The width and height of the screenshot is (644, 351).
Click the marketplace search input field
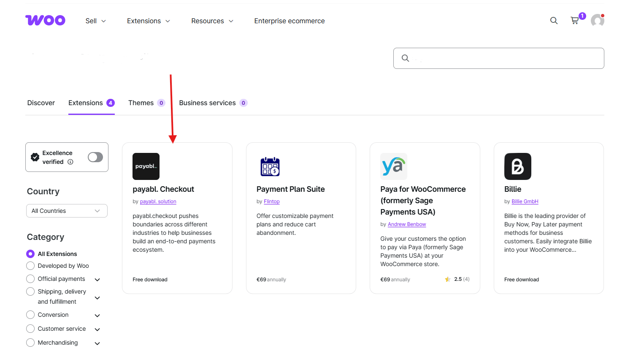click(499, 58)
